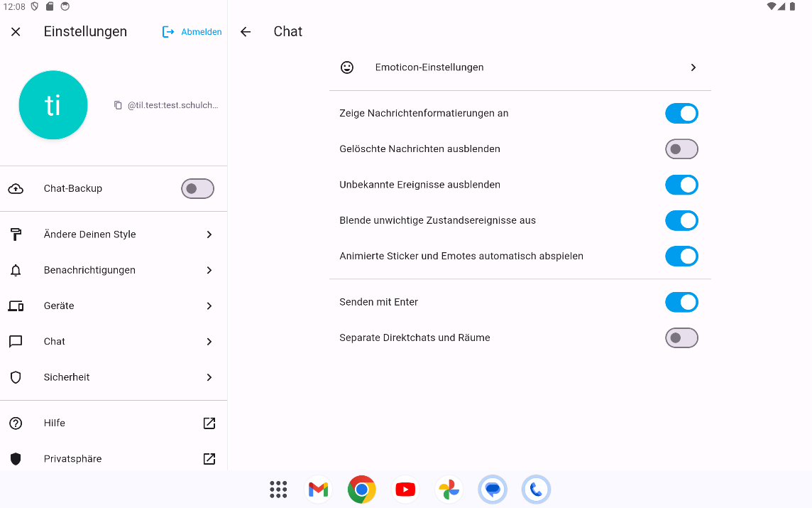Click the battery status icon
Screen dimensions: 812x508
792,6
